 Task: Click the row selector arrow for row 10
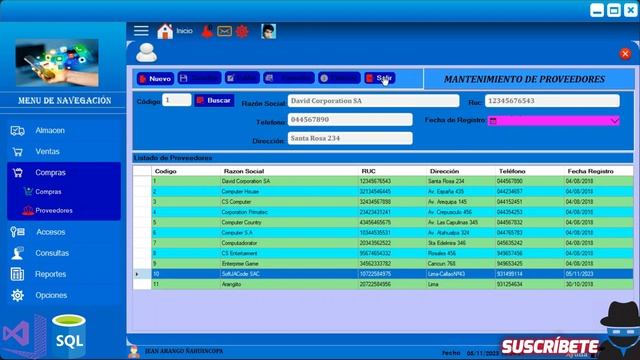click(142, 274)
